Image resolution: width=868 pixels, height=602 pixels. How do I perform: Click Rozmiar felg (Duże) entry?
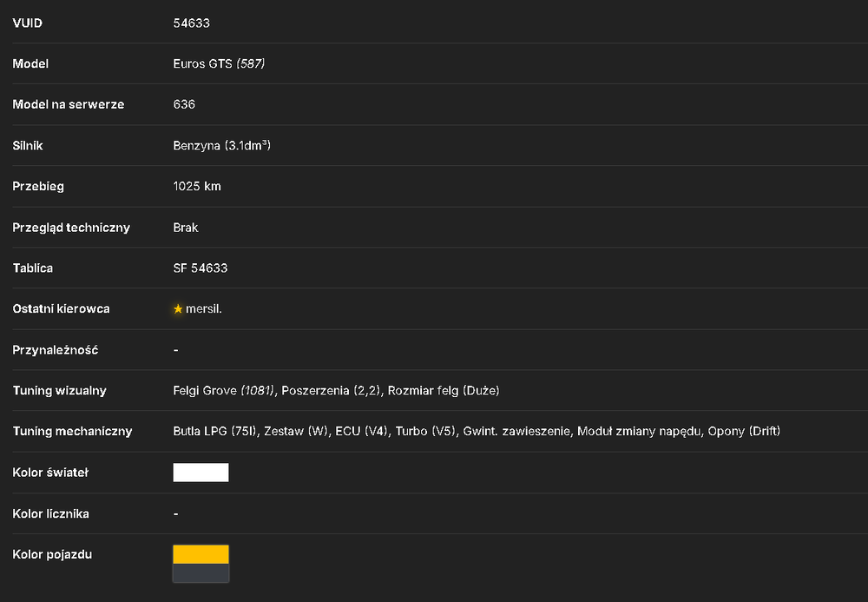coord(444,390)
